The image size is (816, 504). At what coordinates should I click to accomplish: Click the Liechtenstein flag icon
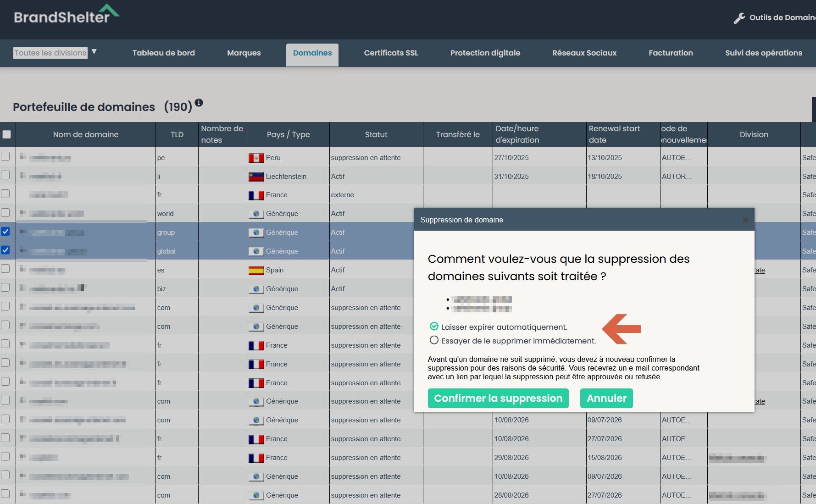[256, 177]
